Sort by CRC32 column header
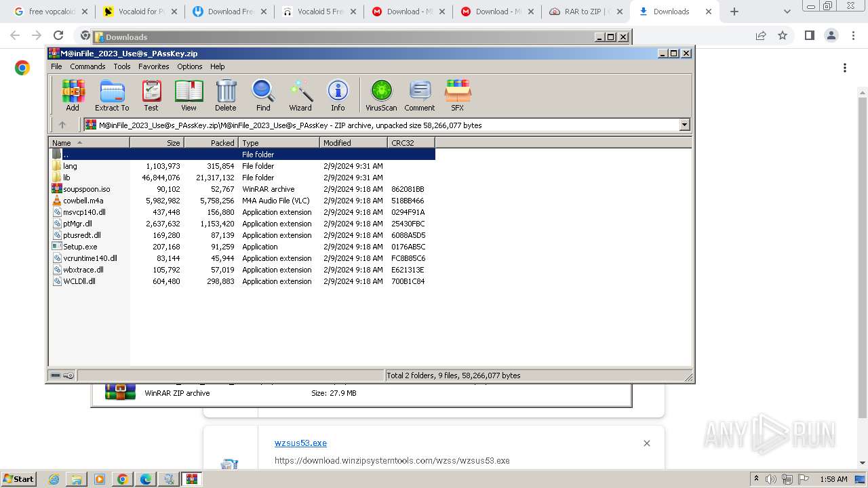Screen dimensions: 868x488 click(411, 143)
